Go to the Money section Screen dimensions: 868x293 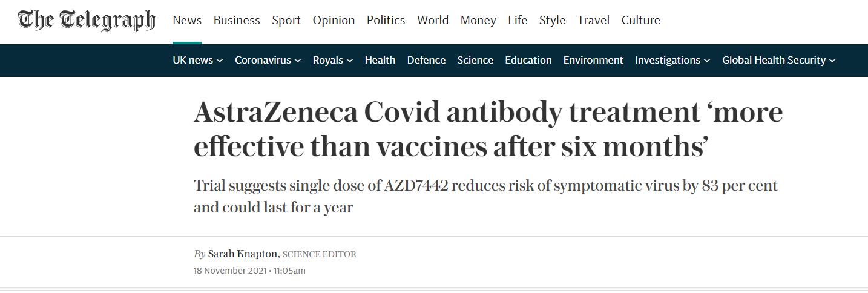pos(478,20)
